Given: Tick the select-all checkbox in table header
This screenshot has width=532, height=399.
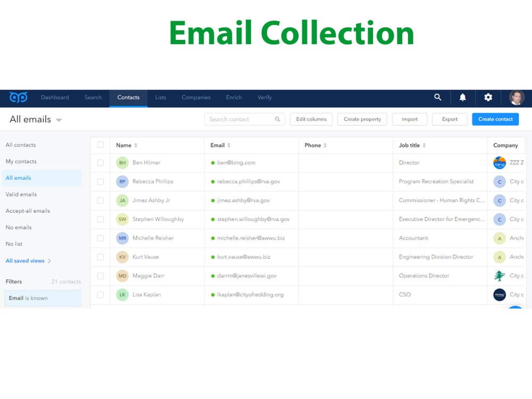Looking at the screenshot, I should click(101, 145).
